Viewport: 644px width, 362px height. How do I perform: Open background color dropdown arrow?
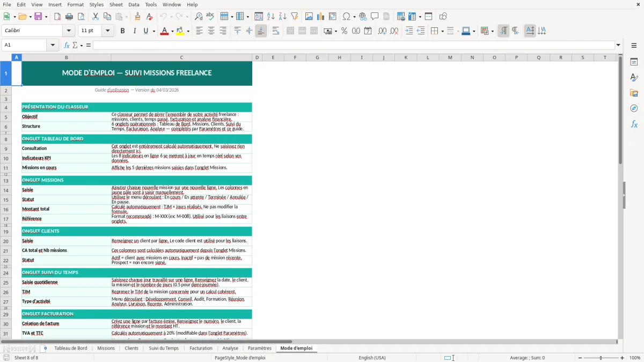pos(188,31)
